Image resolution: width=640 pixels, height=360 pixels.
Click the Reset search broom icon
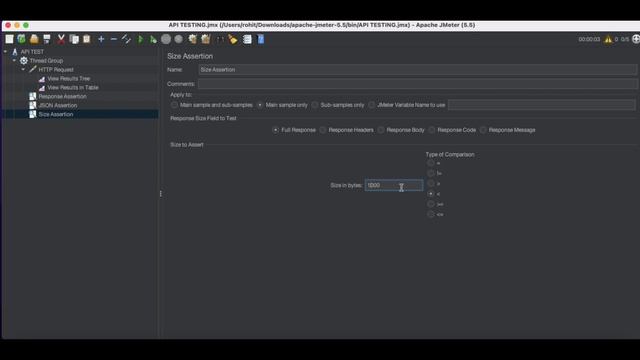pyautogui.click(x=233, y=39)
